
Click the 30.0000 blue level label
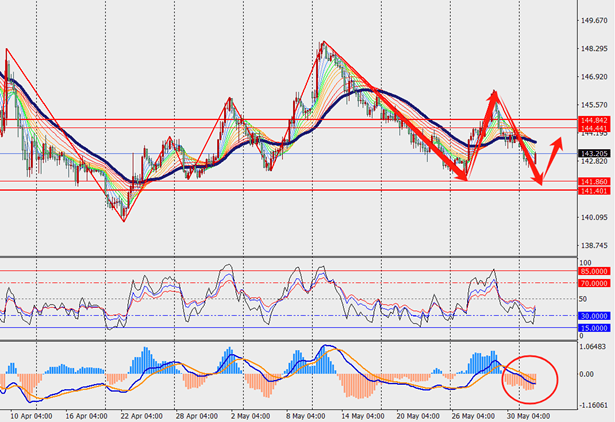(x=594, y=315)
